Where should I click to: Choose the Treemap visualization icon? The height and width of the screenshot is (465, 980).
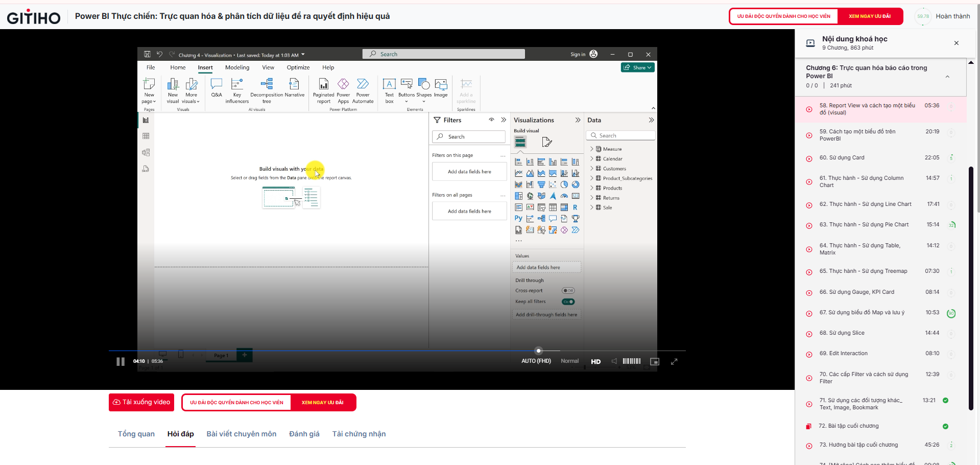(519, 196)
